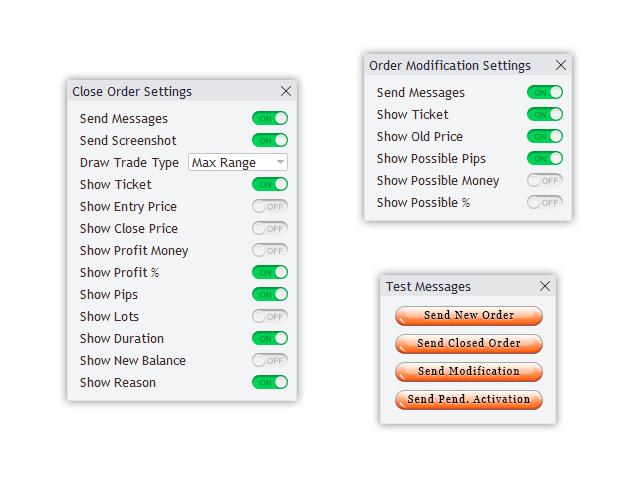This screenshot has width=640, height=480.
Task: Turn off Send Messages in Close Order Settings
Action: 270,118
